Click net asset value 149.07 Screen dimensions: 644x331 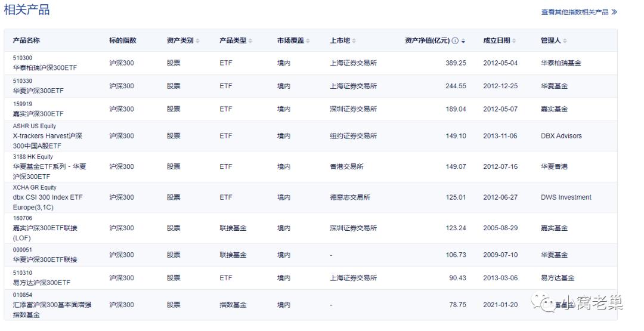pos(456,167)
